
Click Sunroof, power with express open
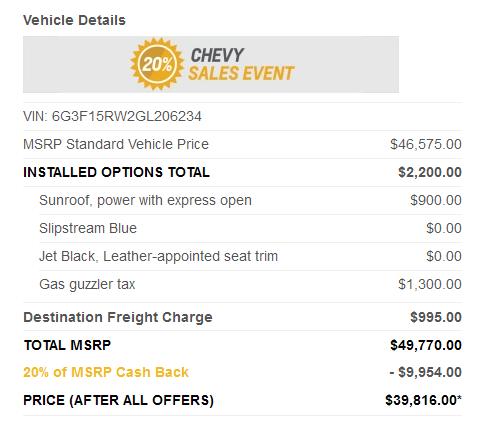point(145,200)
